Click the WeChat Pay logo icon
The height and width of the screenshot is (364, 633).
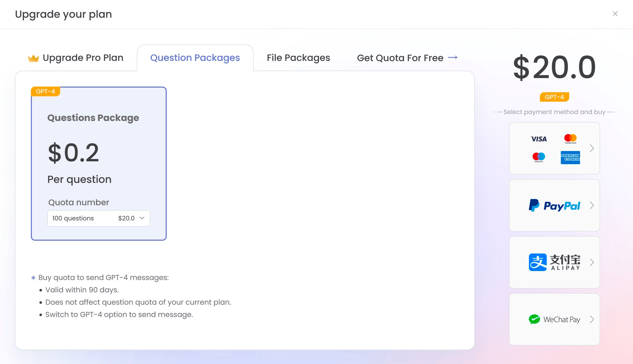(x=534, y=319)
